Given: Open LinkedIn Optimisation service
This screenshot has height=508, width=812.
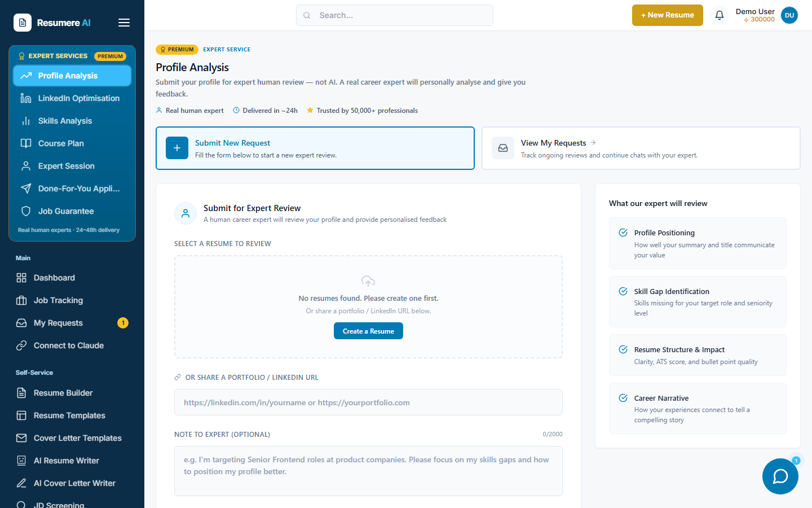Looking at the screenshot, I should point(72,98).
